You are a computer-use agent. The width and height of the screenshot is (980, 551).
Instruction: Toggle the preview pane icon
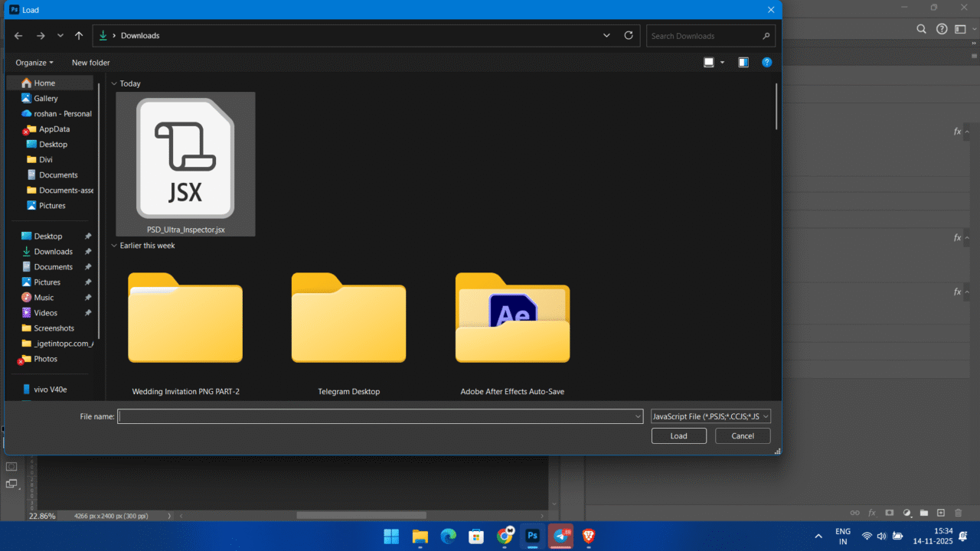pos(743,63)
